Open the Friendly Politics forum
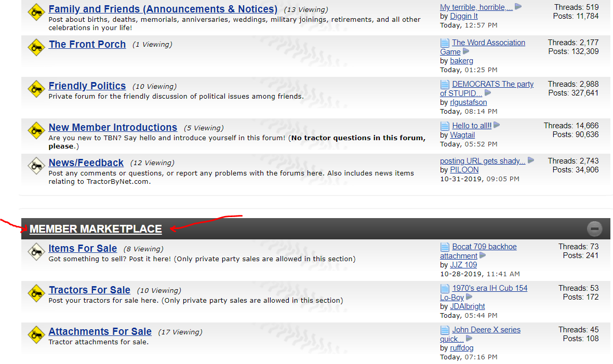Screen dimensions: 613x364 (87, 86)
